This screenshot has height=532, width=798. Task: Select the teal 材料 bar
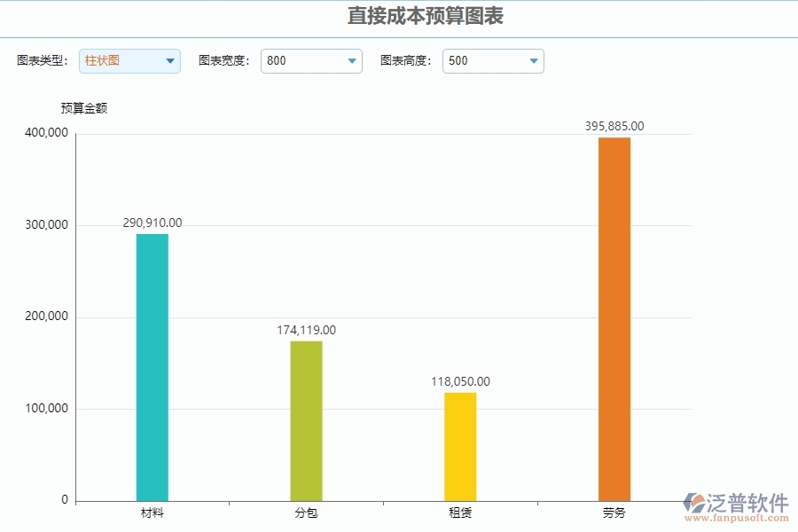point(153,364)
